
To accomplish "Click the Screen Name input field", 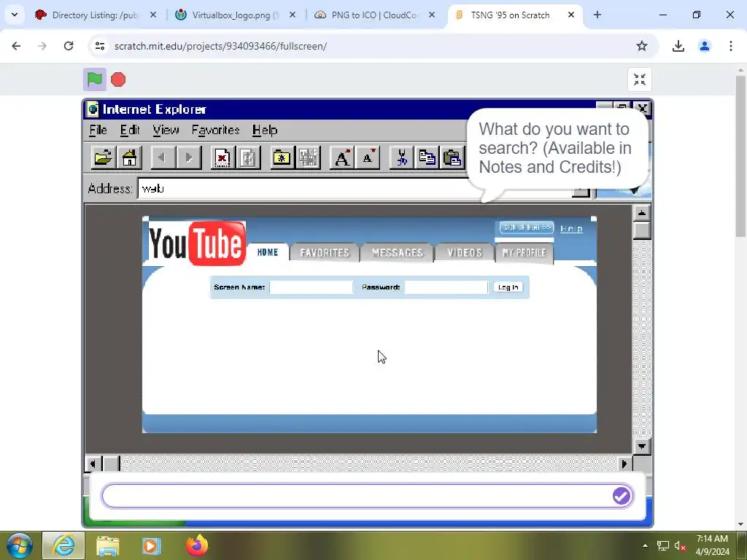I will 311,287.
